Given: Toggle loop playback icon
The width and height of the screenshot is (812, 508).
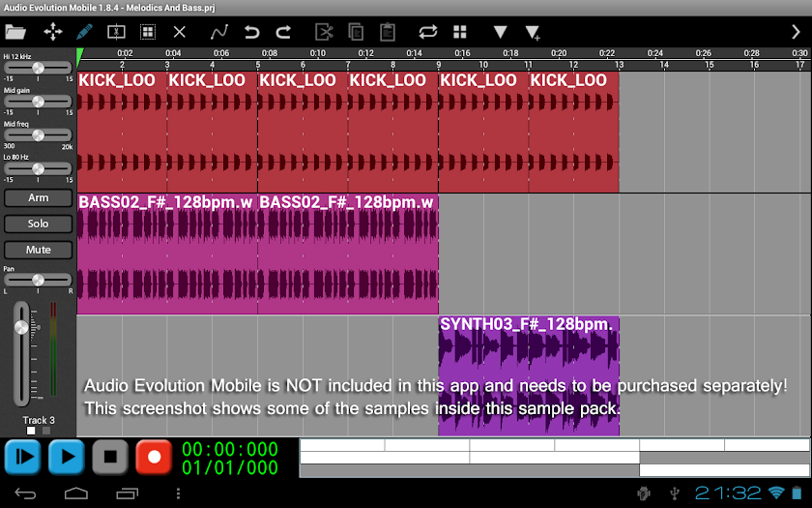Looking at the screenshot, I should tap(428, 32).
